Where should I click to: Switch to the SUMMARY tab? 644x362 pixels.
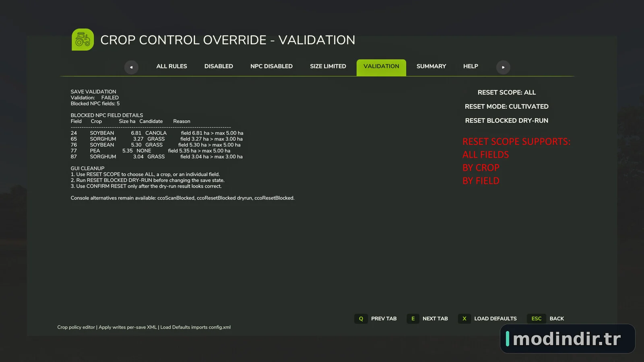(431, 66)
